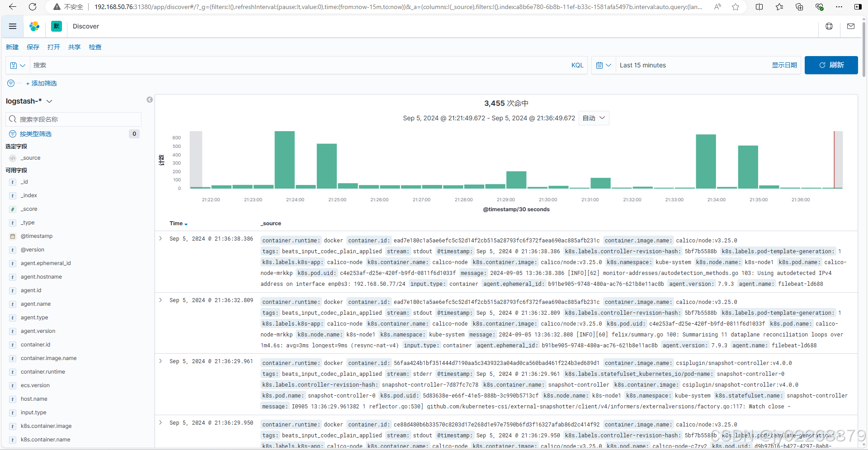Click the type icon beside agent.hostname
The height and width of the screenshot is (450, 868).
pyautogui.click(x=13, y=277)
